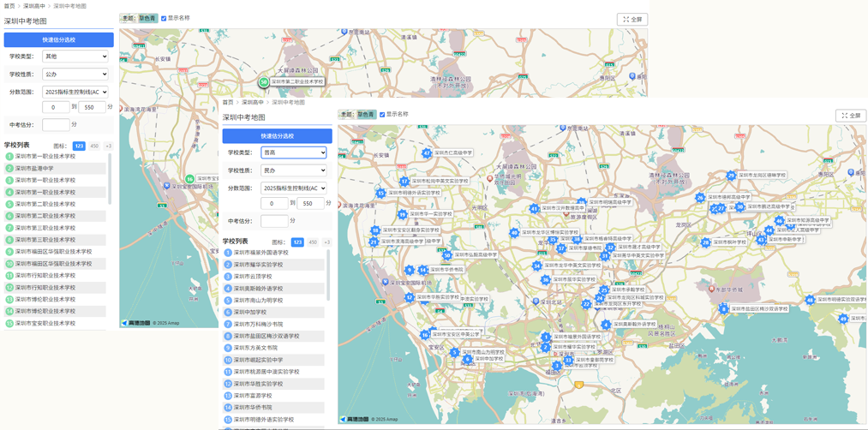Screen dimensions: 868x430
Task: Open the 学校类型 dropdown showing 其他
Action: coord(75,57)
